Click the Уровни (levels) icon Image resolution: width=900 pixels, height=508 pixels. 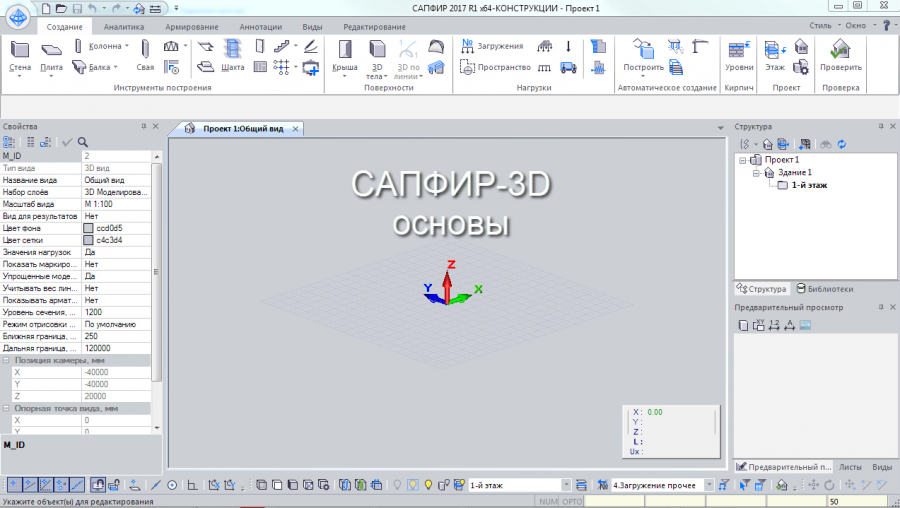(739, 54)
